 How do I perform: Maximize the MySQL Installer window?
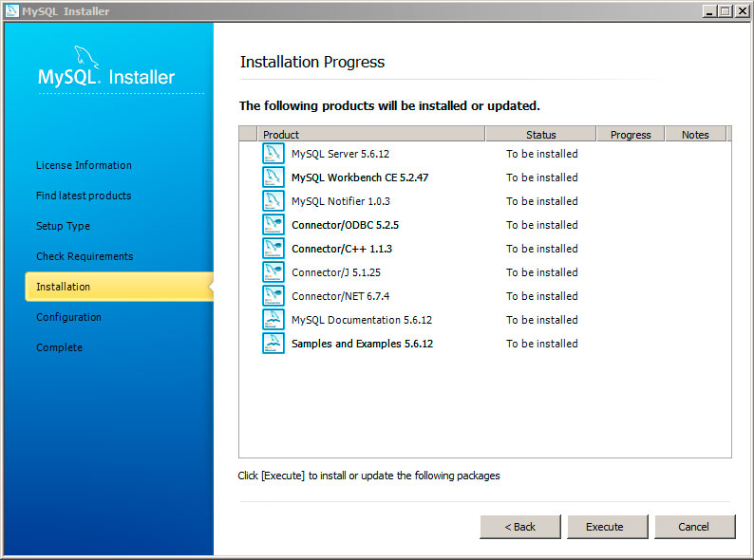coord(726,10)
